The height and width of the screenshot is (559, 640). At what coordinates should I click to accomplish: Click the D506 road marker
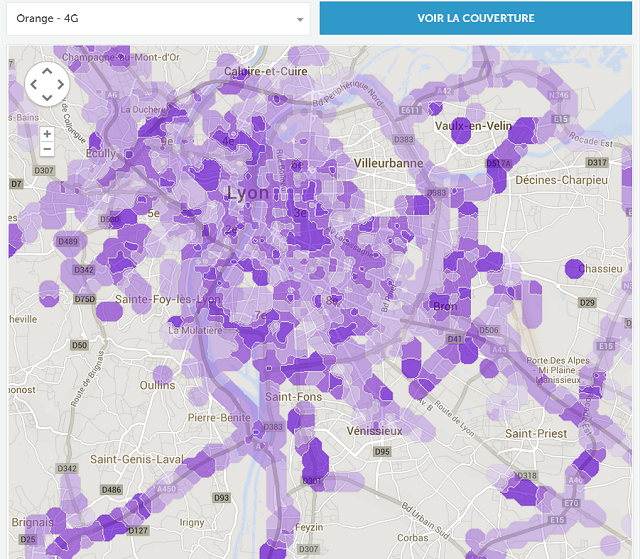tap(488, 330)
